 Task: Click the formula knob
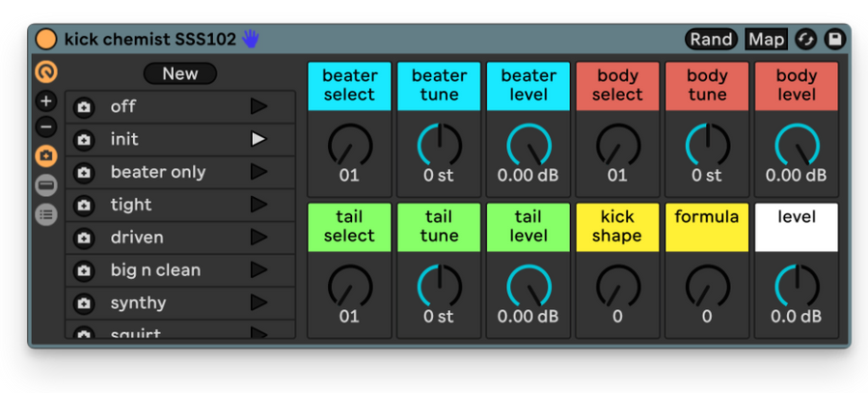click(x=708, y=286)
